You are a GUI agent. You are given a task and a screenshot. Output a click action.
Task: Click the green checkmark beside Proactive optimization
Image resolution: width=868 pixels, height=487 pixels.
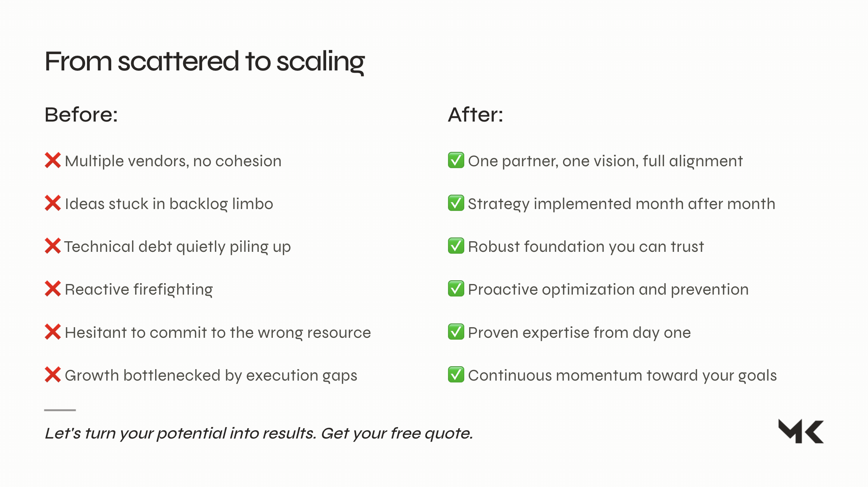[x=456, y=289]
